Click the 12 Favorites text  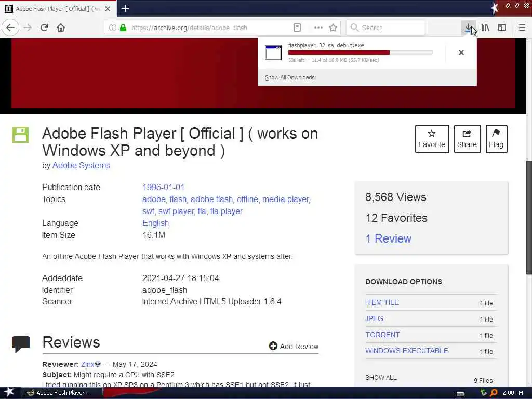coord(396,218)
